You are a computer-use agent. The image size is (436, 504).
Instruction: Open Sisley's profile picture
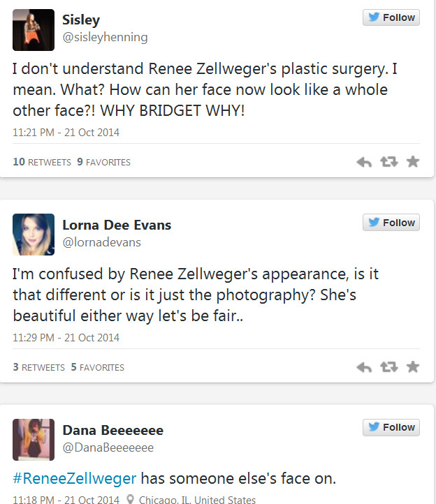(x=34, y=30)
